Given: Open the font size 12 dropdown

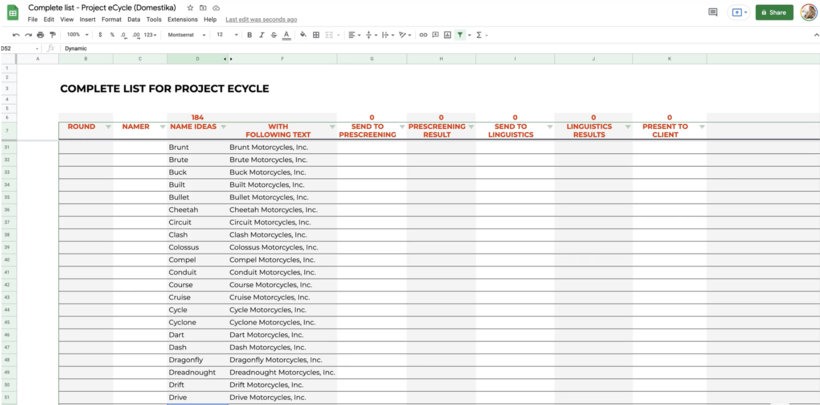Looking at the screenshot, I should 227,35.
